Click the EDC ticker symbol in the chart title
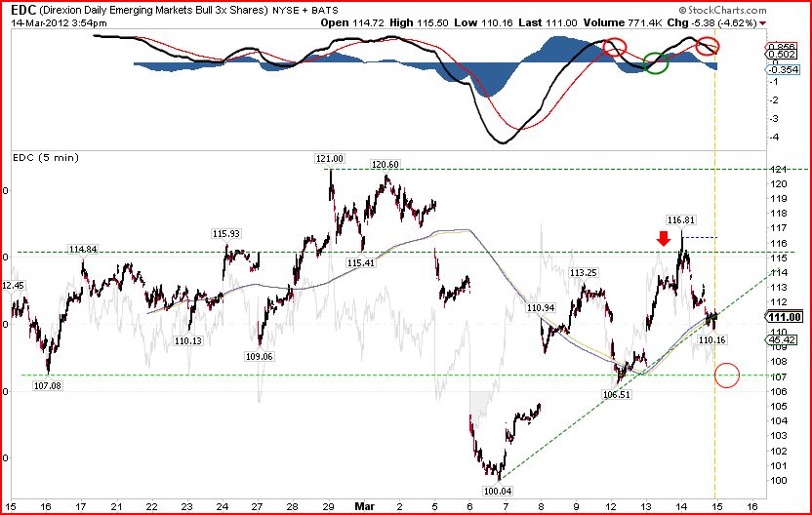This screenshot has height=515, width=812. 22,11
